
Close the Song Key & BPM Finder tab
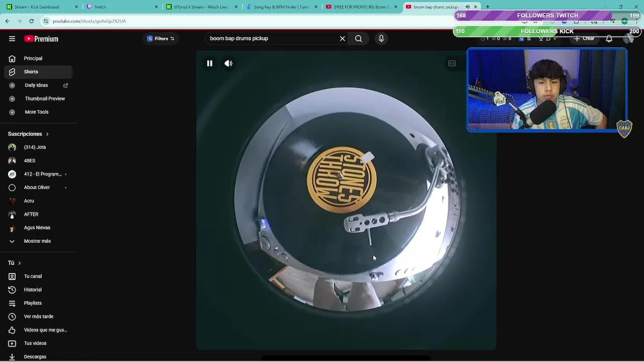(x=315, y=7)
